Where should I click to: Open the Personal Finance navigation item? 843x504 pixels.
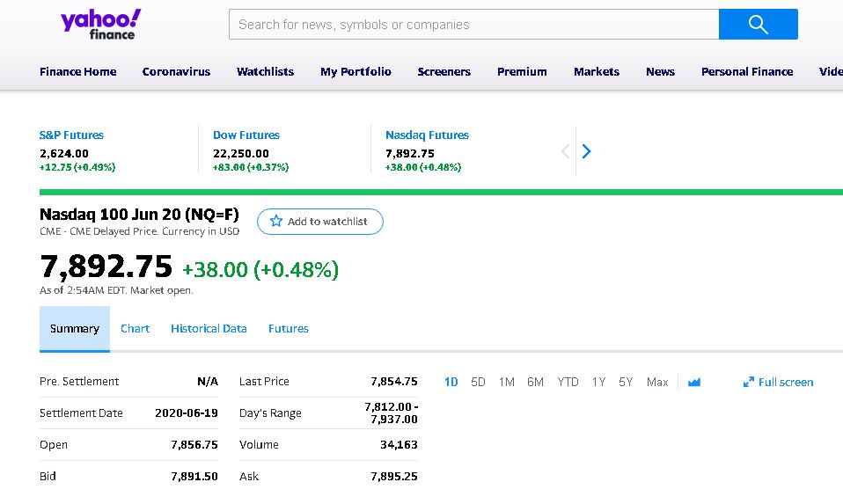(747, 71)
